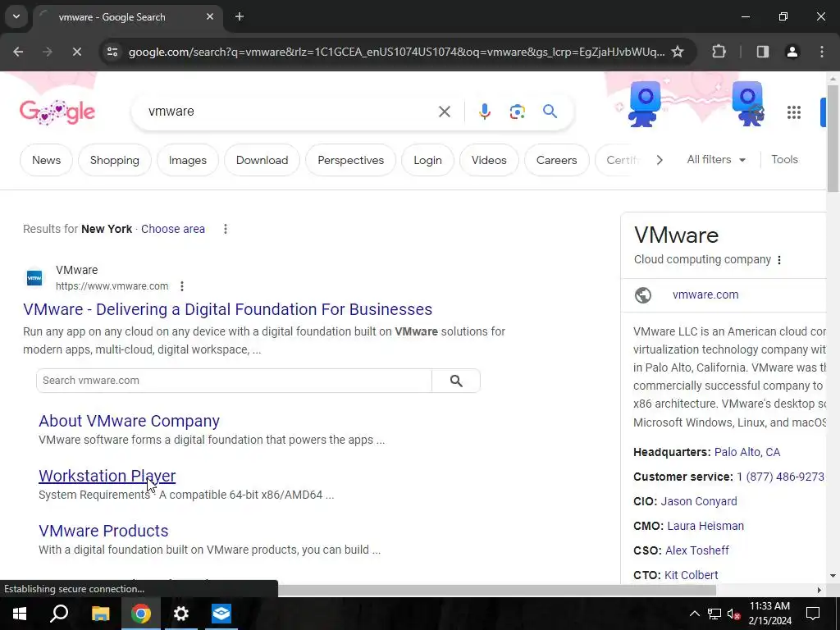840x630 pixels.
Task: Close the vmware Google Search tab
Action: tap(210, 17)
